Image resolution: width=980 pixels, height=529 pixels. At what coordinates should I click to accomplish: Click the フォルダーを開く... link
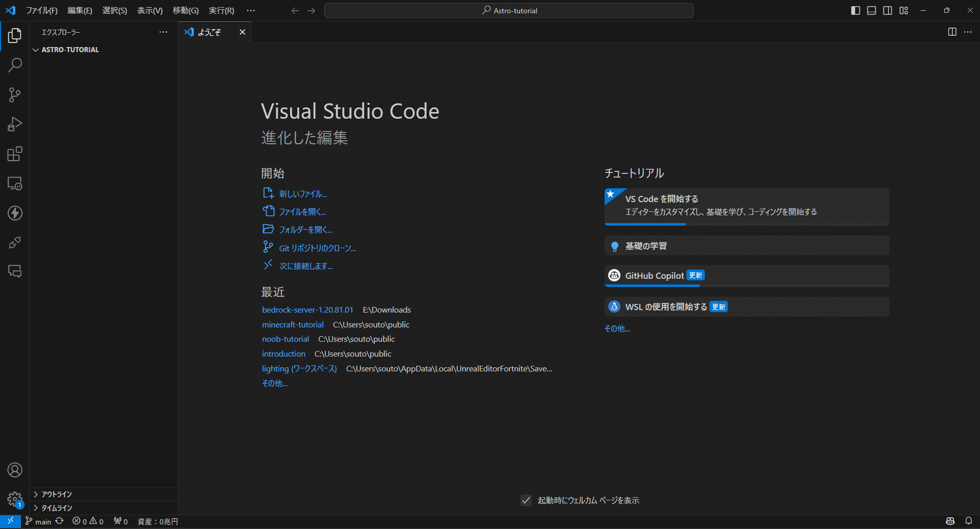click(305, 230)
